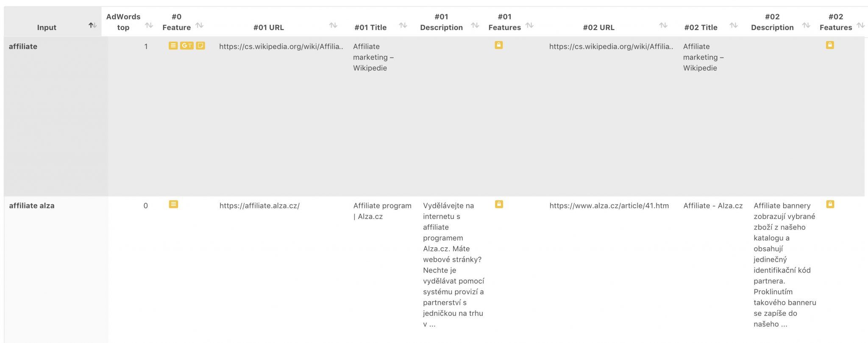The height and width of the screenshot is (343, 868).
Task: Sort by #02 Title column
Action: click(x=734, y=25)
